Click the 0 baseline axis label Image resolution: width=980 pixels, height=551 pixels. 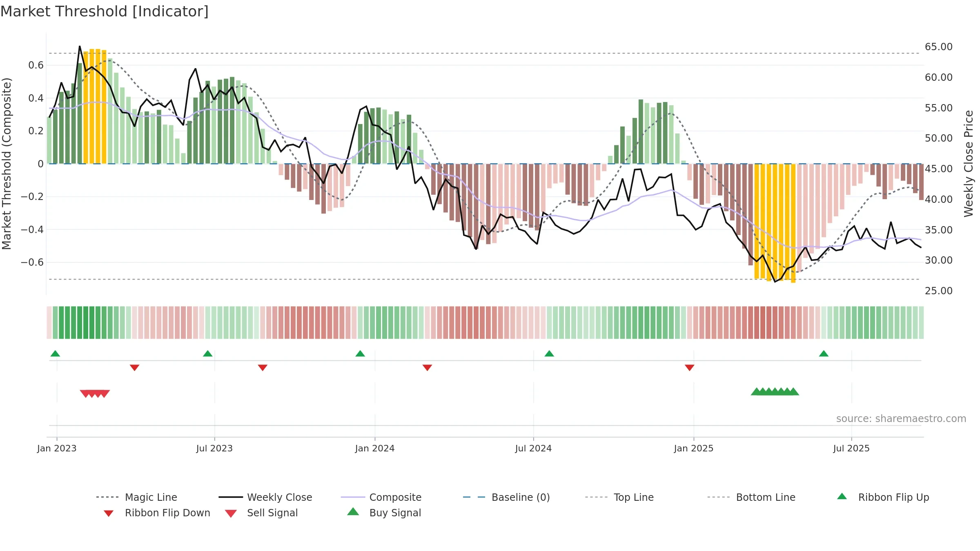coord(40,164)
